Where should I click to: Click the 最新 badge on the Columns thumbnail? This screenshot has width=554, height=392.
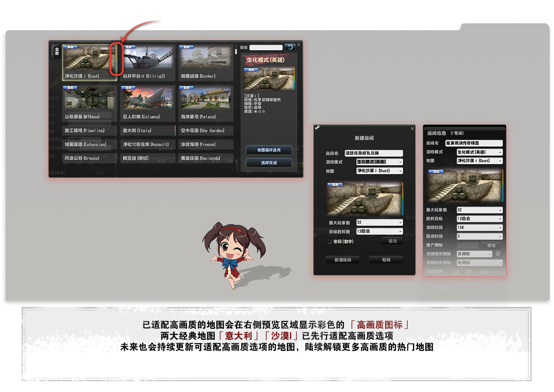coord(129,88)
